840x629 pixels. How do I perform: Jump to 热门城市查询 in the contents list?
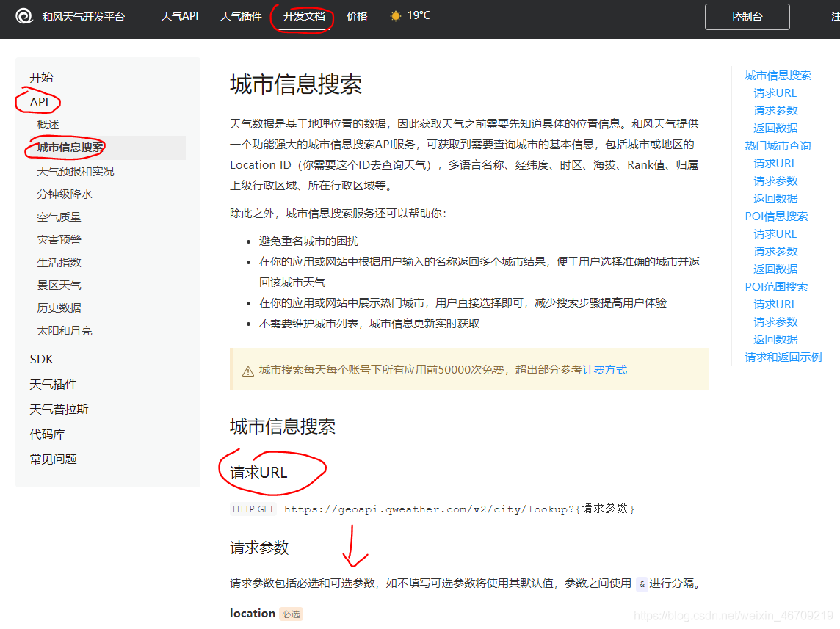[778, 145]
